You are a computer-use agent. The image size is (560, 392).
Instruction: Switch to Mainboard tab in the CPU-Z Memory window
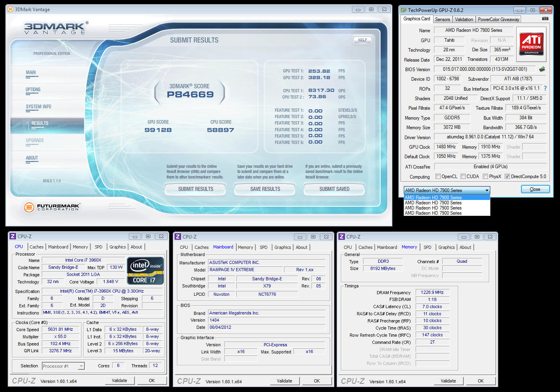[x=387, y=247]
